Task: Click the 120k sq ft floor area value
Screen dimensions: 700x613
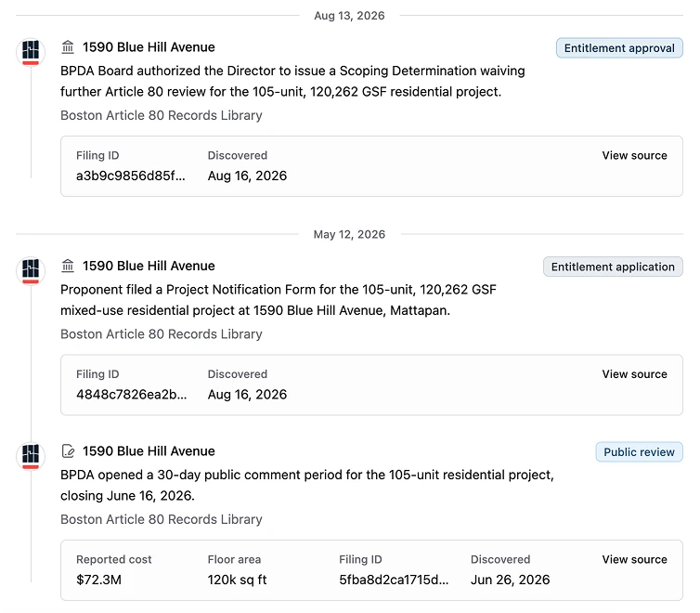Action: 237,580
